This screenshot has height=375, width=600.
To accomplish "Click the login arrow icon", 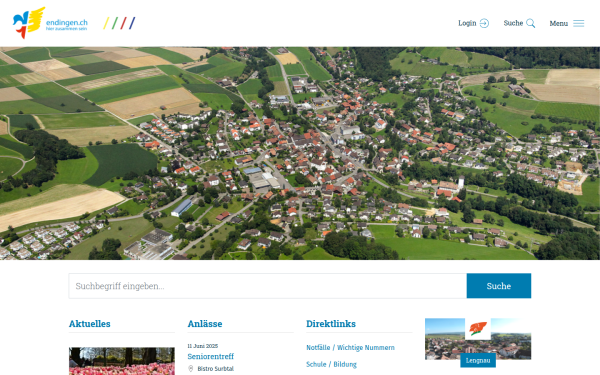I will coord(484,23).
